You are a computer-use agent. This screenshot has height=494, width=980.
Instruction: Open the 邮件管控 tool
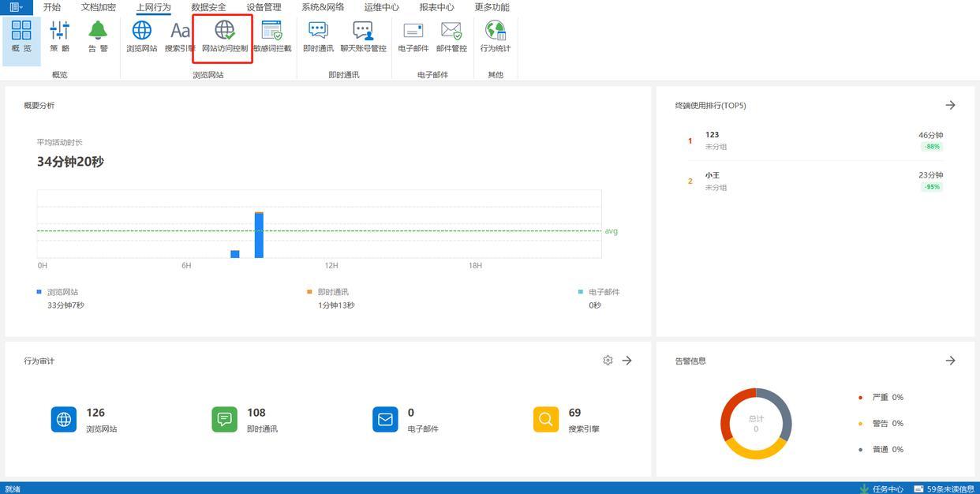tap(451, 36)
